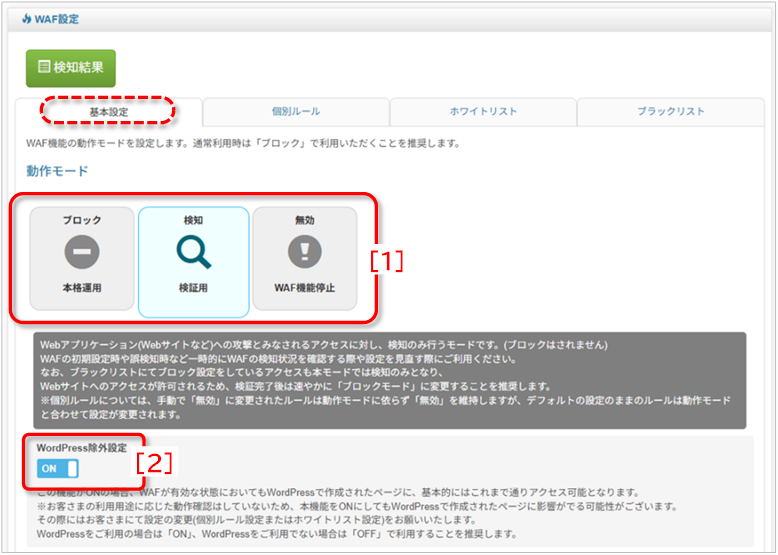The width and height of the screenshot is (778, 555).
Task: Click the 本格運用 label
Action: tap(82, 288)
